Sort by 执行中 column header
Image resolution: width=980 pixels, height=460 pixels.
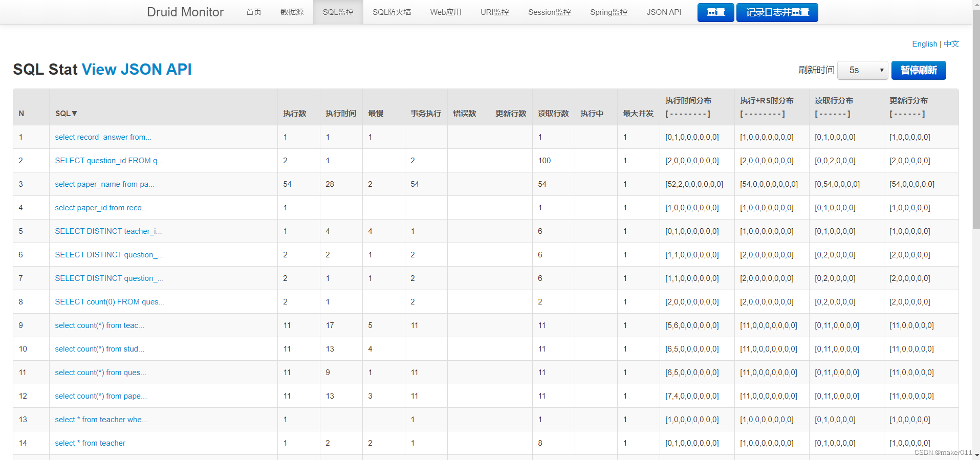coord(592,114)
